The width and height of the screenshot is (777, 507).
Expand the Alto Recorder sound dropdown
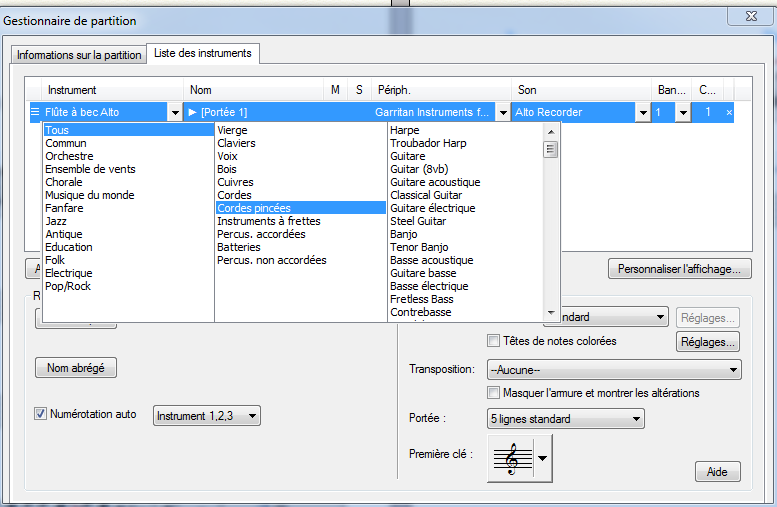point(642,113)
